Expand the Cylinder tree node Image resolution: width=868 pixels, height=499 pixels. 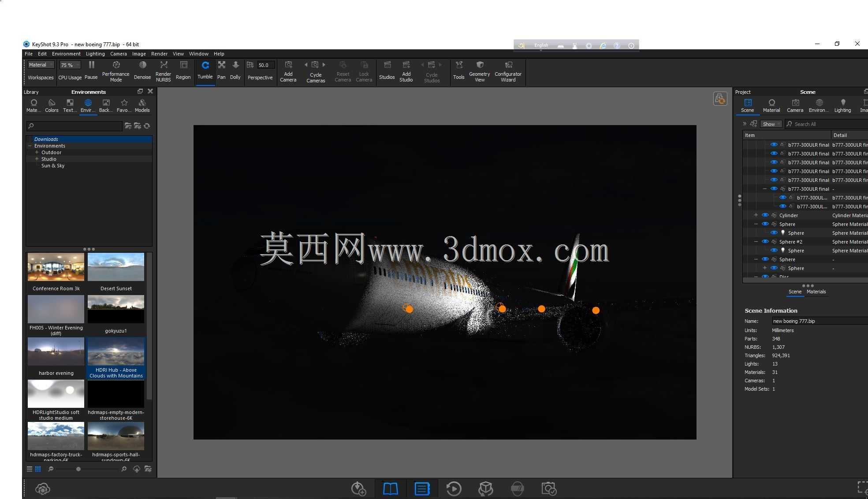tap(756, 215)
